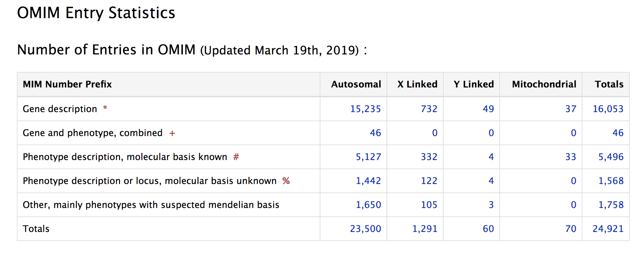The height and width of the screenshot is (254, 644).
Task: Click the 33 mitochondrial phenotype count
Action: point(571,157)
